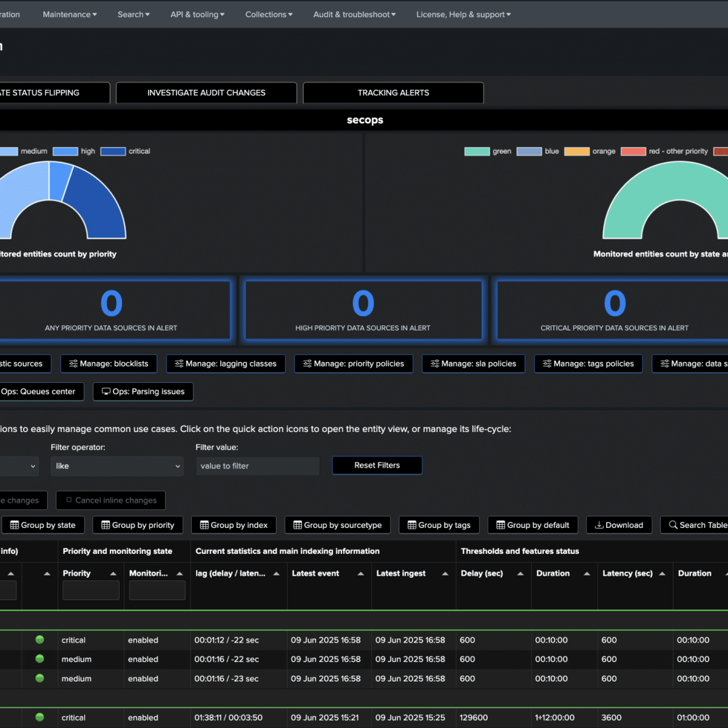Toggle red - other priority legend swatch
Screen dimensions: 728x728
point(633,152)
